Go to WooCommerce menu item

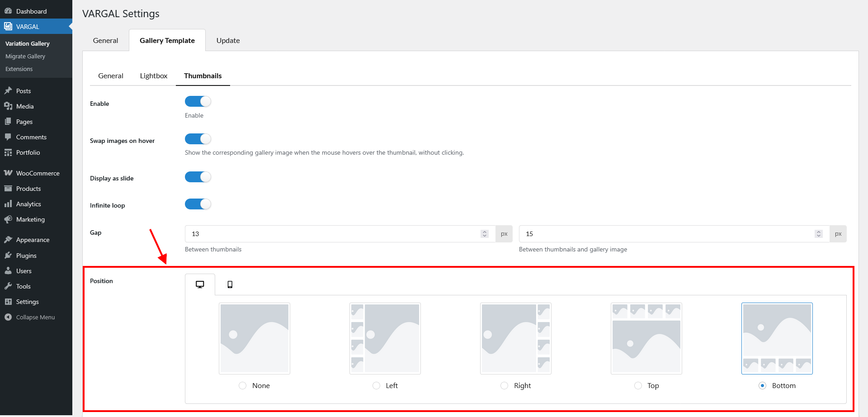36,173
